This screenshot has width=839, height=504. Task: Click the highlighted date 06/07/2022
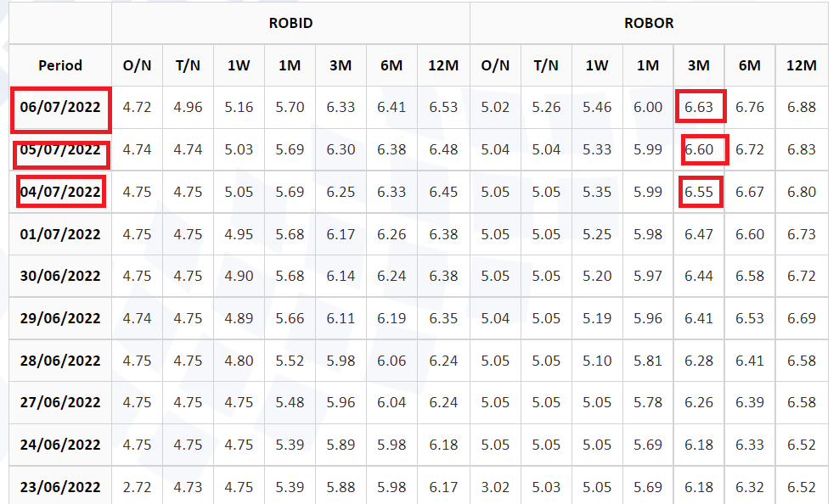pos(60,107)
